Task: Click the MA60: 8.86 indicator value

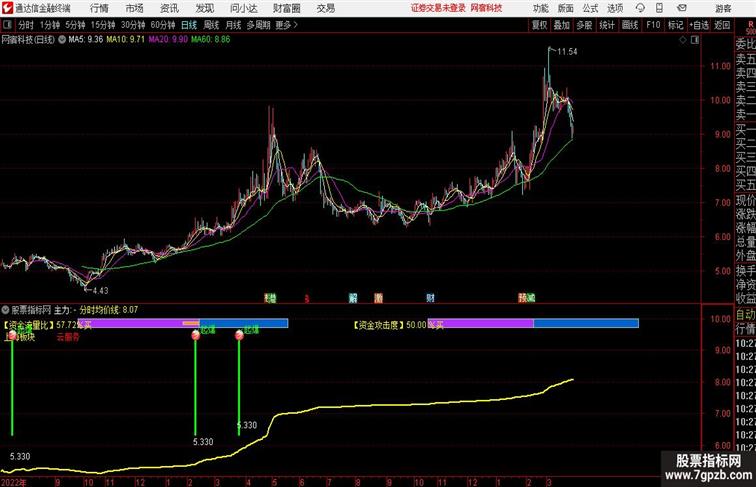Action: click(x=211, y=40)
